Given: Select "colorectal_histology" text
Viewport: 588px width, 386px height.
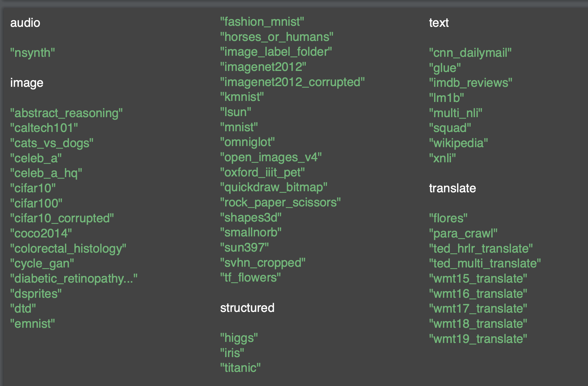Looking at the screenshot, I should pyautogui.click(x=68, y=249).
